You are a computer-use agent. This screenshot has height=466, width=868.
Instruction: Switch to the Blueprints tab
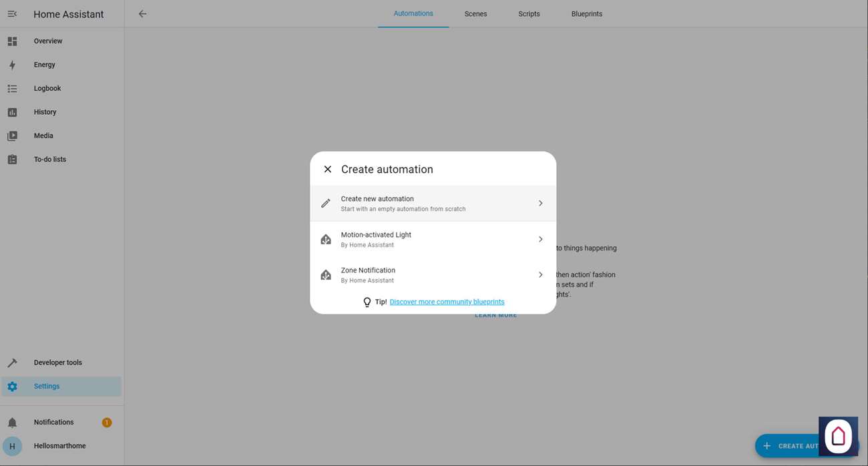[587, 13]
